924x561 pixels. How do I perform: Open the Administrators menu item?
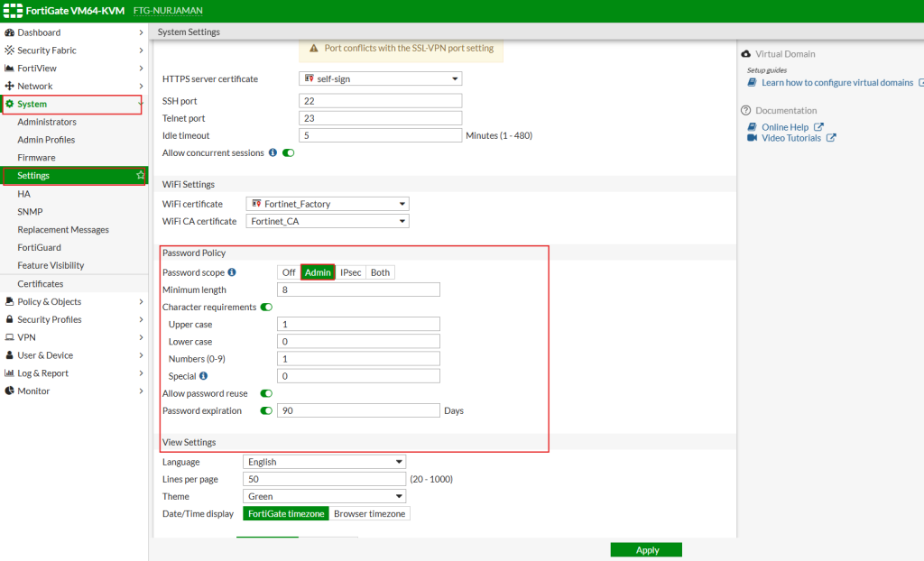tap(47, 122)
